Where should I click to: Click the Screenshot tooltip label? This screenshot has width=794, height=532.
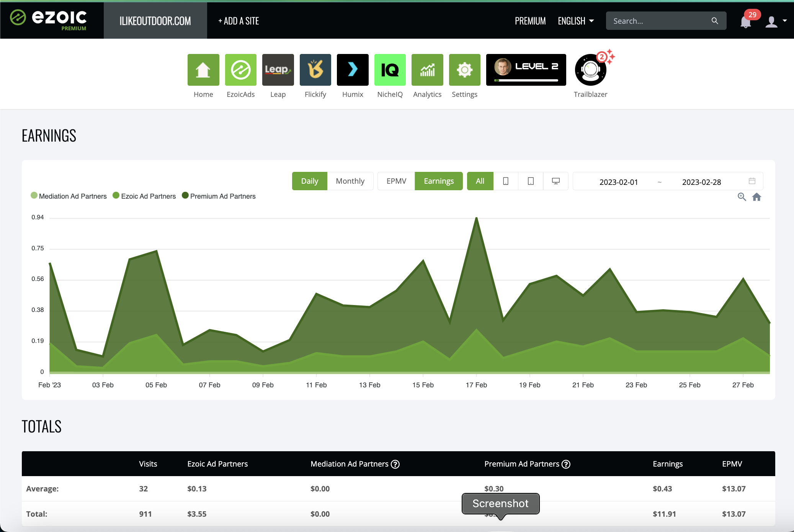pos(500,504)
